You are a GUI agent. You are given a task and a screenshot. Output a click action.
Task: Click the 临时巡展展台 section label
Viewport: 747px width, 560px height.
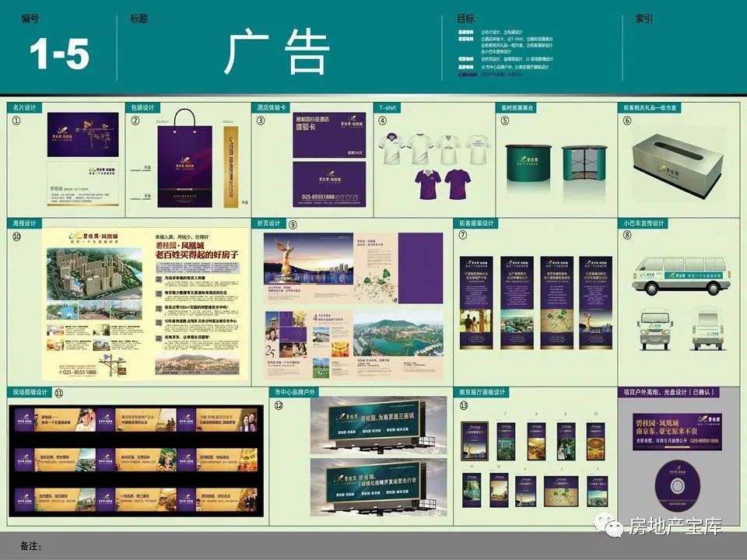[517, 107]
